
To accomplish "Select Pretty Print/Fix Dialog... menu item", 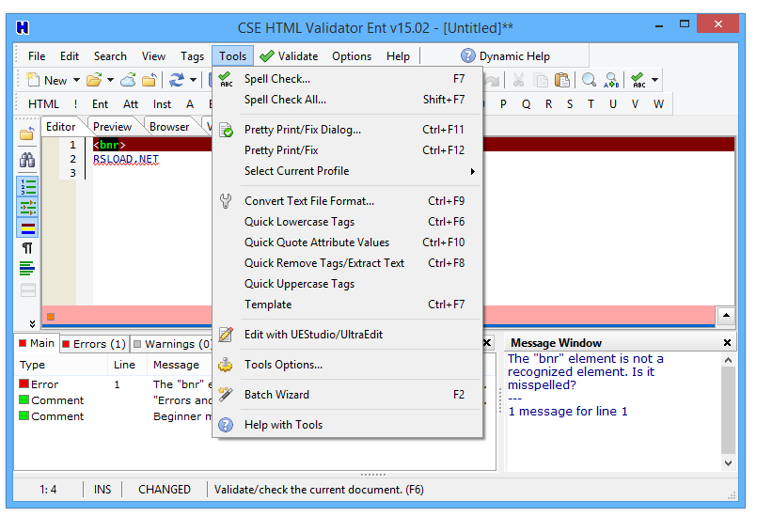I will (348, 130).
